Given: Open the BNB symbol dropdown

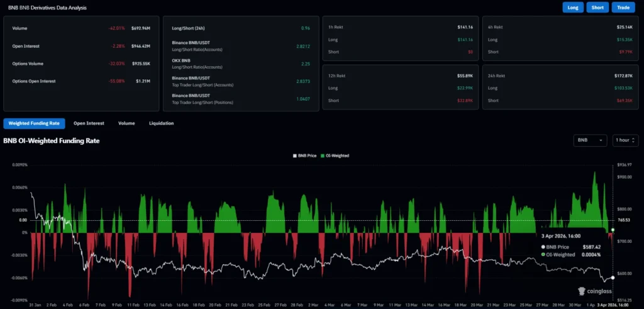Looking at the screenshot, I should tap(590, 140).
